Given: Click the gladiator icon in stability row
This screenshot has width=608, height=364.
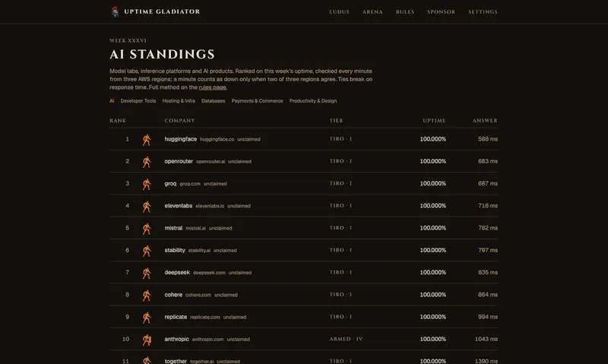Looking at the screenshot, I should click(147, 251).
